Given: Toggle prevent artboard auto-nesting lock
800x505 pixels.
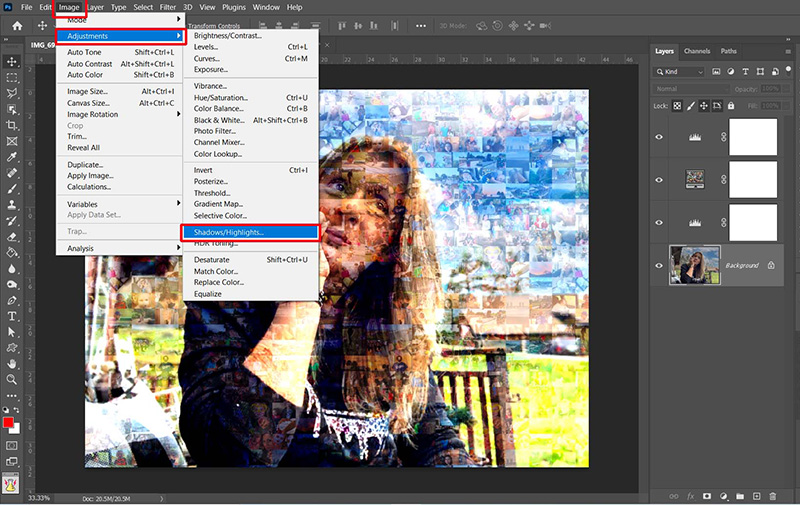Looking at the screenshot, I should [717, 106].
